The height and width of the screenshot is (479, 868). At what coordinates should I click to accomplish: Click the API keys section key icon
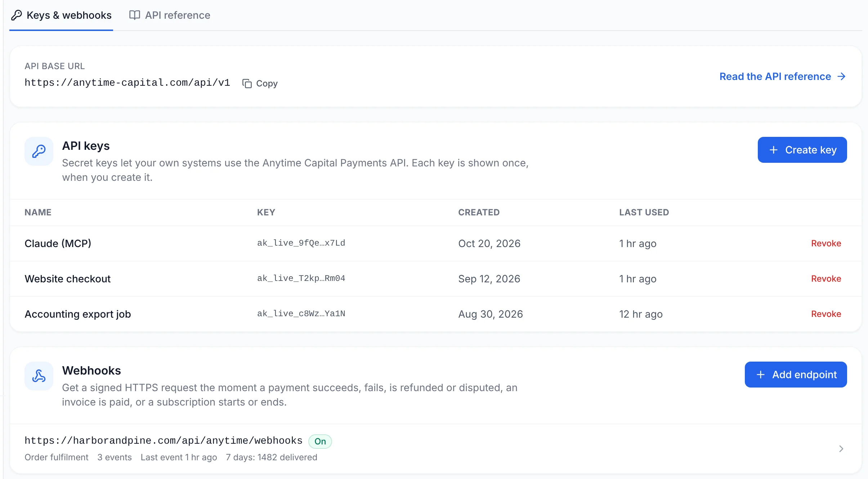click(39, 151)
